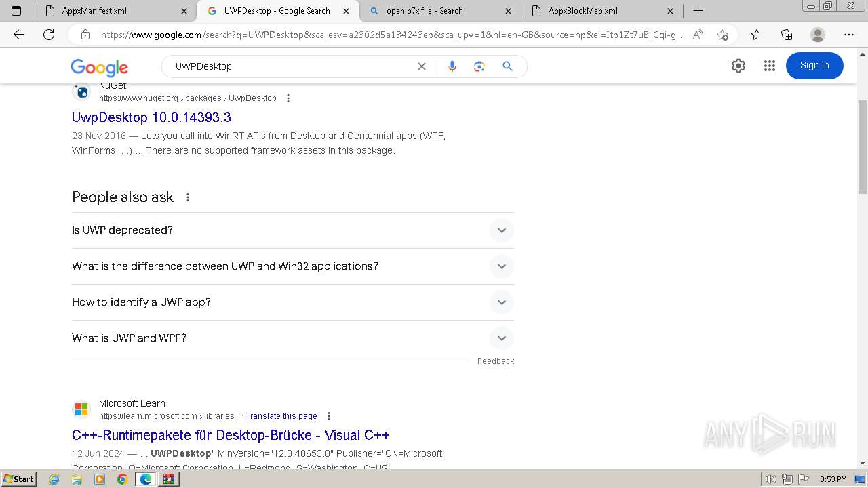Viewport: 868px width, 488px height.
Task: Send Feedback on People also ask
Action: (x=496, y=361)
